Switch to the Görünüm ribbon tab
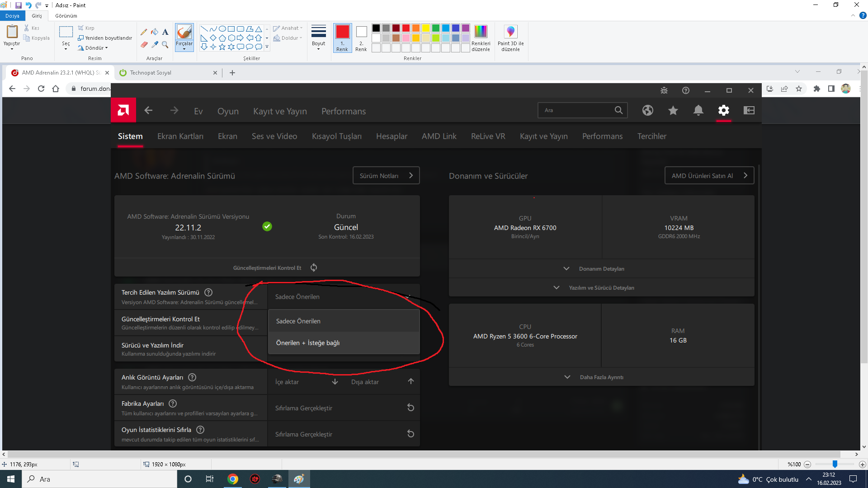The height and width of the screenshot is (488, 868). [66, 16]
